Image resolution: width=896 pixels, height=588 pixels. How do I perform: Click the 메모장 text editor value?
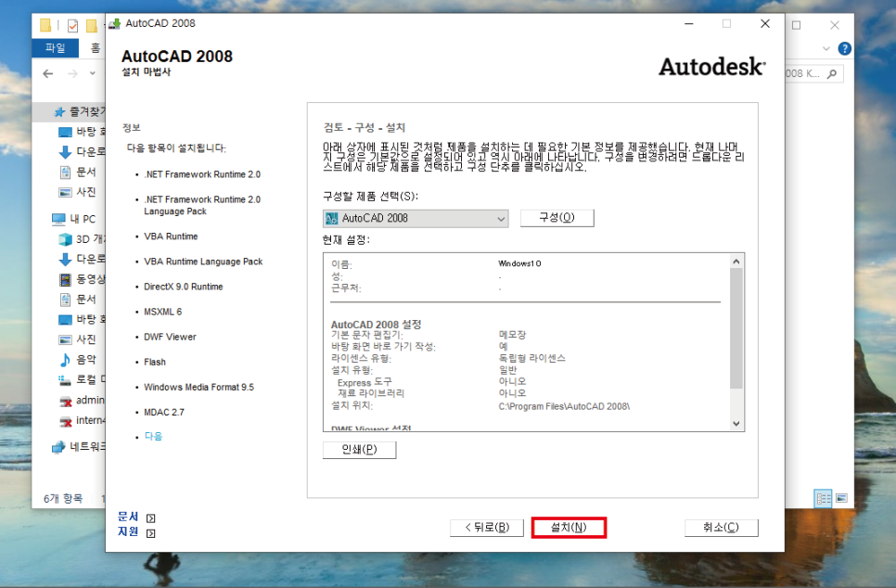click(512, 334)
